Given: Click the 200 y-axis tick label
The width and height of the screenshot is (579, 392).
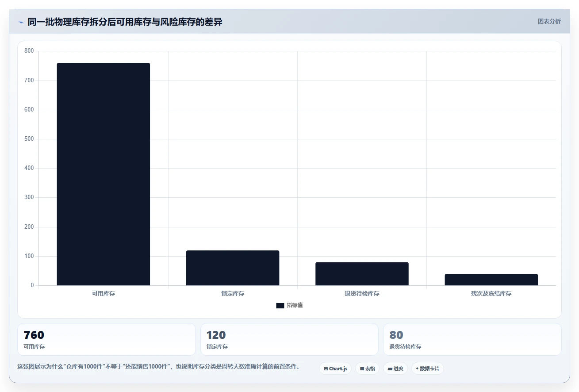Looking at the screenshot, I should click(x=29, y=227).
